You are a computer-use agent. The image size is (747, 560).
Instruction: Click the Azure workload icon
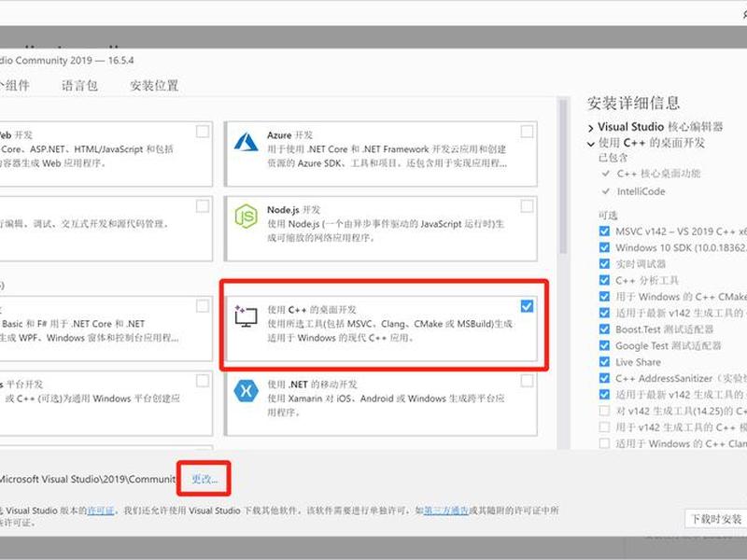[246, 142]
